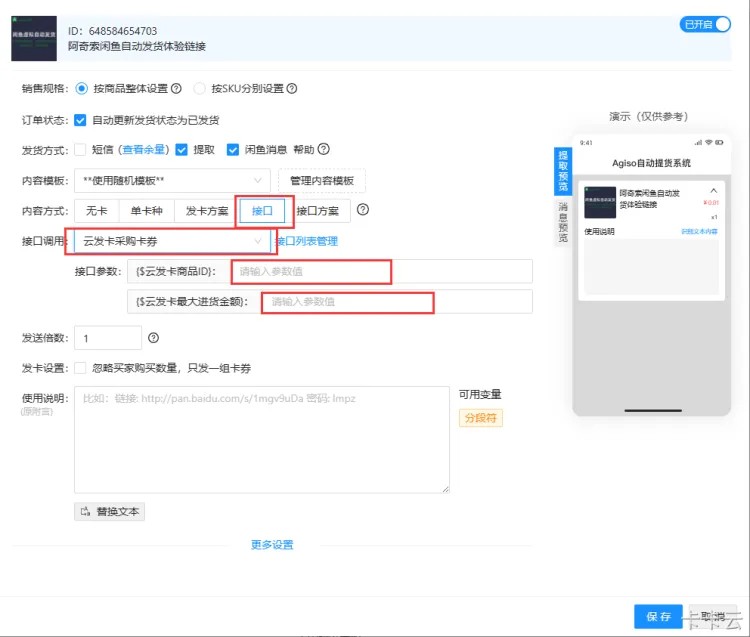Toggle the 闲鱼消息 delivery checkbox
750x637 pixels.
pyautogui.click(x=232, y=150)
